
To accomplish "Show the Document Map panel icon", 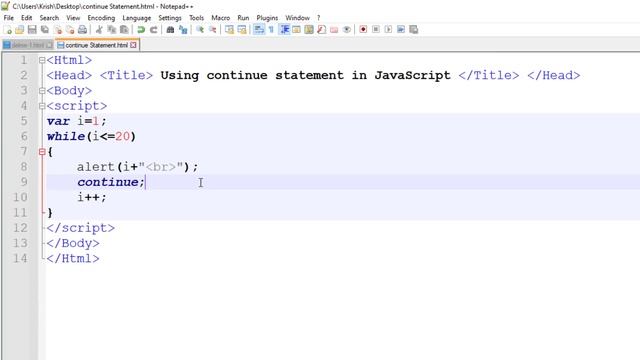I will tap(309, 30).
